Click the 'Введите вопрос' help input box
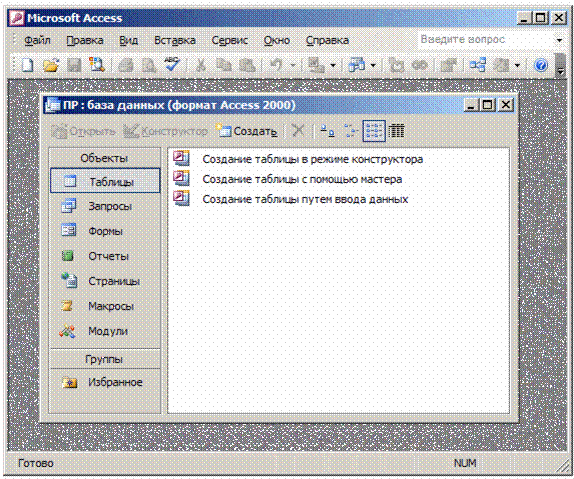This screenshot has height=479, width=574. tap(485, 40)
